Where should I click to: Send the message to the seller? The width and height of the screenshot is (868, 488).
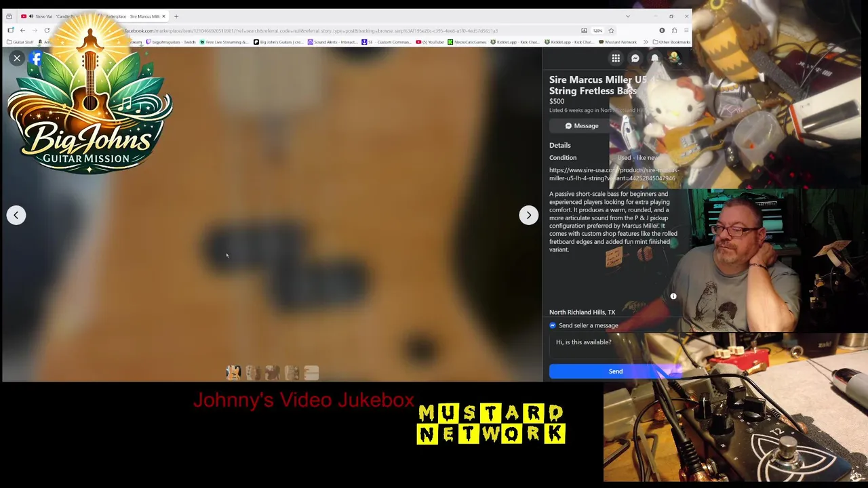click(x=616, y=371)
